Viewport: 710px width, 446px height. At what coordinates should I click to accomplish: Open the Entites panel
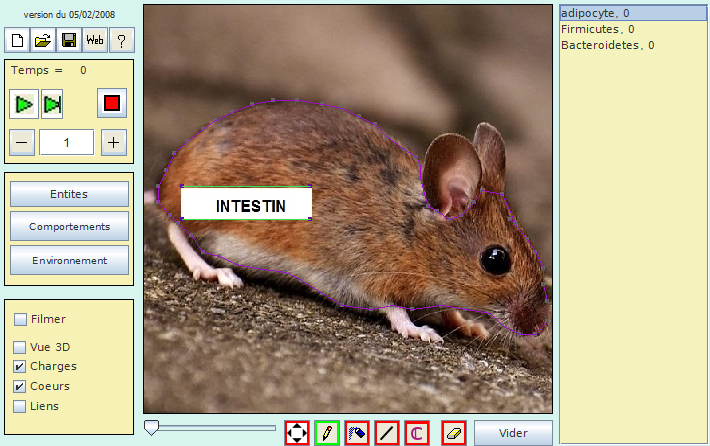pyautogui.click(x=69, y=194)
